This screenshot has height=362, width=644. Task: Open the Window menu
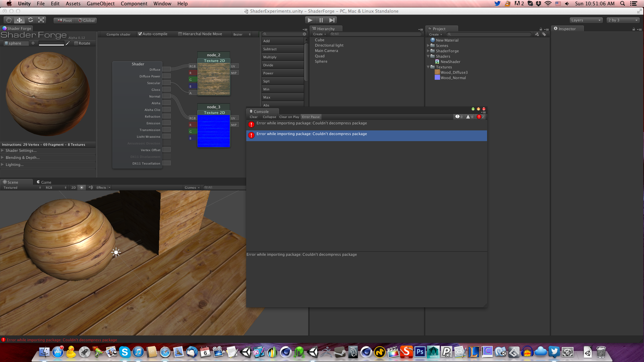(162, 4)
